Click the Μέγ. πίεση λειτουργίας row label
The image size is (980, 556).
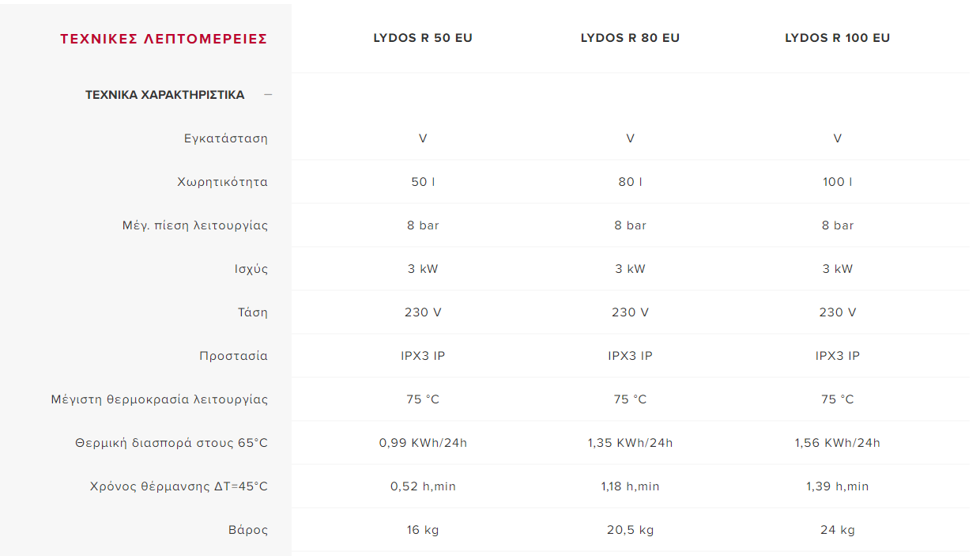pyautogui.click(x=195, y=225)
